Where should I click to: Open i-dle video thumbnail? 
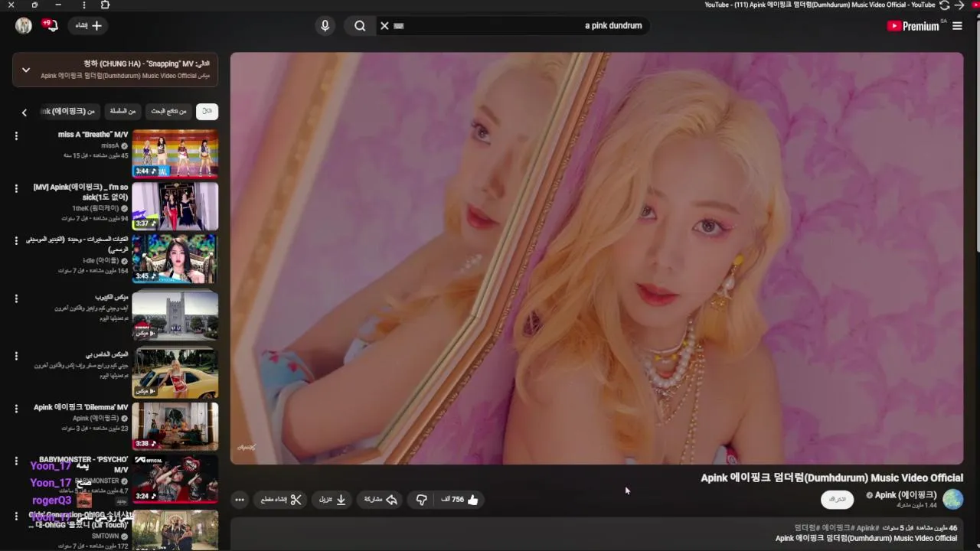(175, 259)
